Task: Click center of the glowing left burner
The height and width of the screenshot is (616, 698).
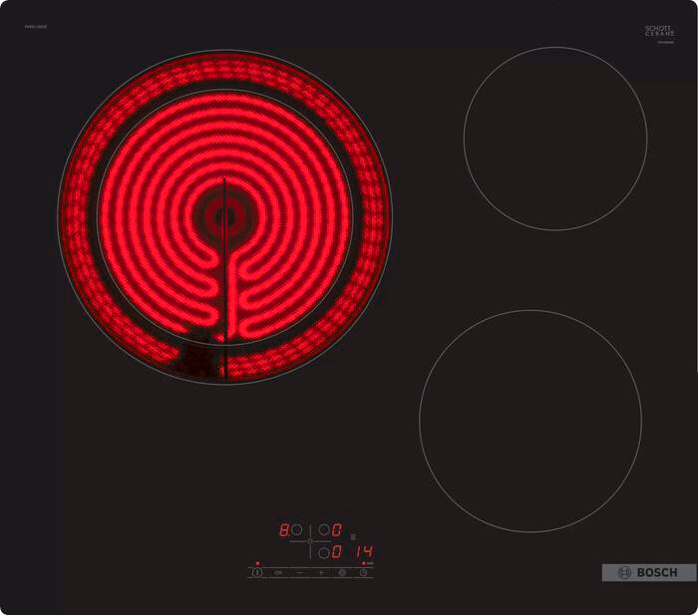Action: pos(224,213)
